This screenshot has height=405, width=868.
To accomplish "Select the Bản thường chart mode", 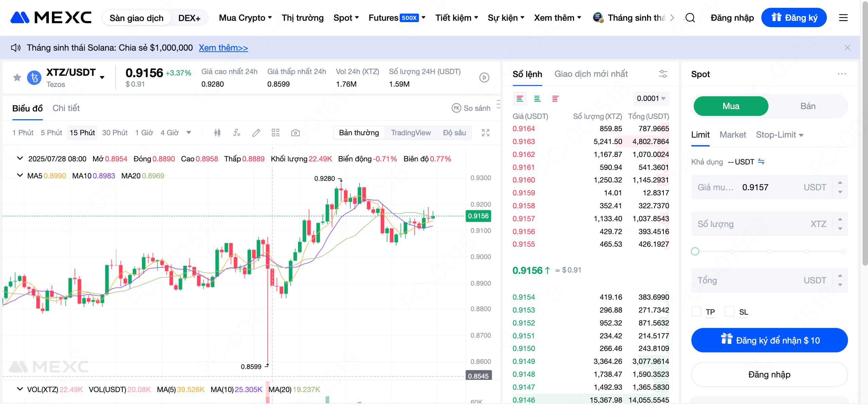I will (x=359, y=133).
